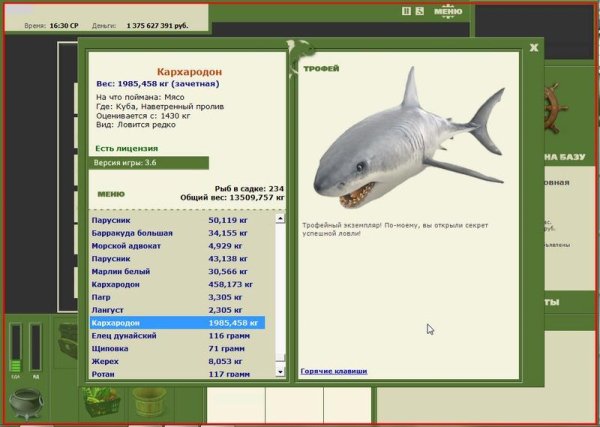This screenshot has height=427, width=600.
Task: Click the S icon in top bar
Action: 420,11
